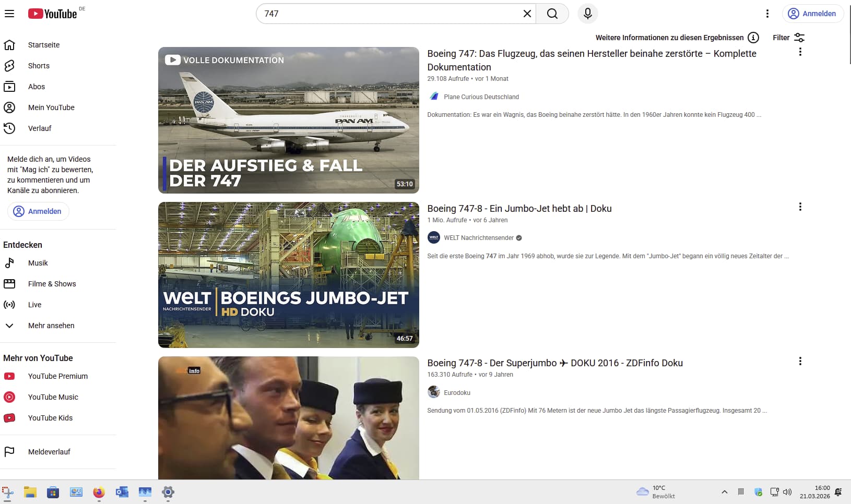This screenshot has height=504, width=851.
Task: Show hidden tray icons chevron
Action: point(725,492)
